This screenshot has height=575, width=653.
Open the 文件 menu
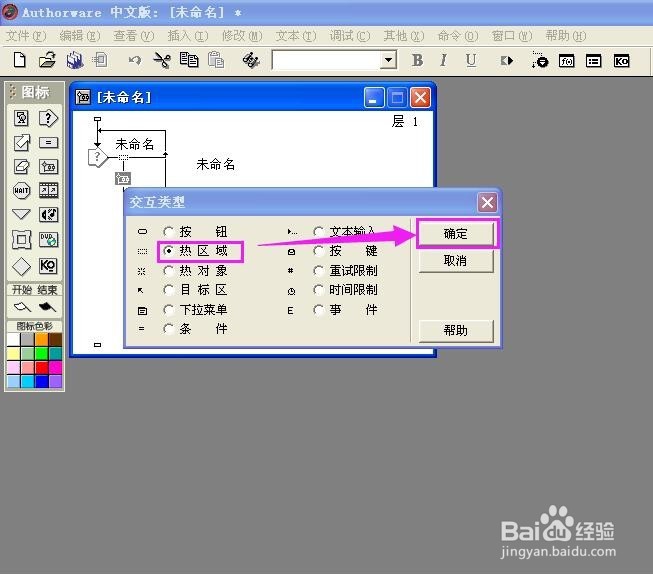pos(26,36)
